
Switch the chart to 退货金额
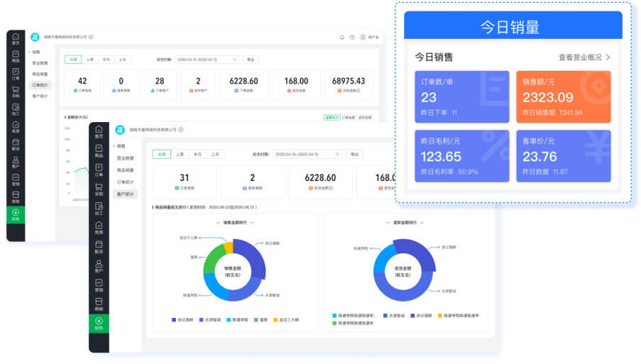(365, 117)
